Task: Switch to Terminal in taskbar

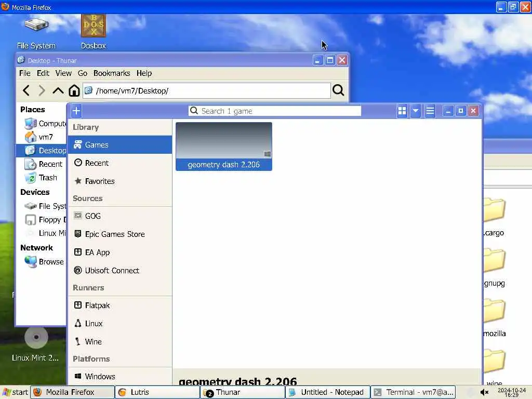Action: 413,392
